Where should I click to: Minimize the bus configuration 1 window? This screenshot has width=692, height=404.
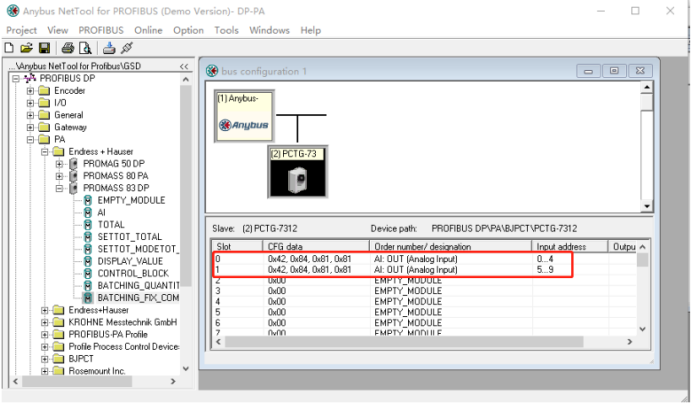[x=588, y=71]
